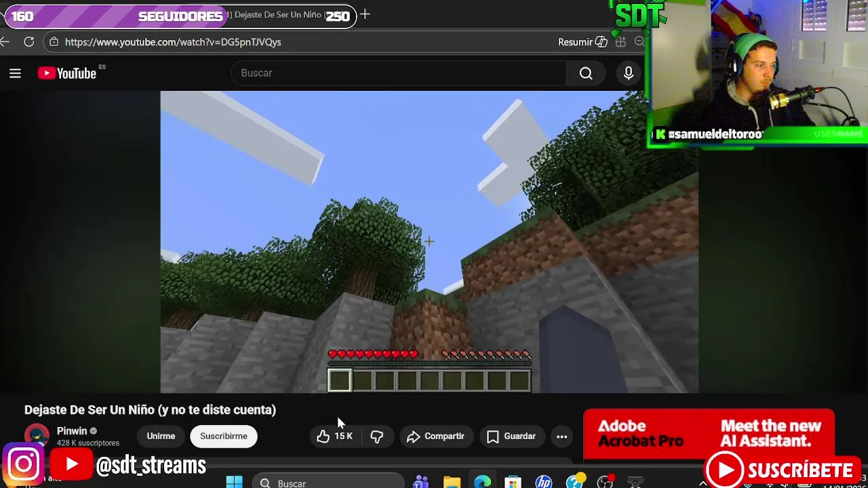View site information lock icon in address bar
Image resolution: width=868 pixels, height=488 pixels.
coord(54,42)
